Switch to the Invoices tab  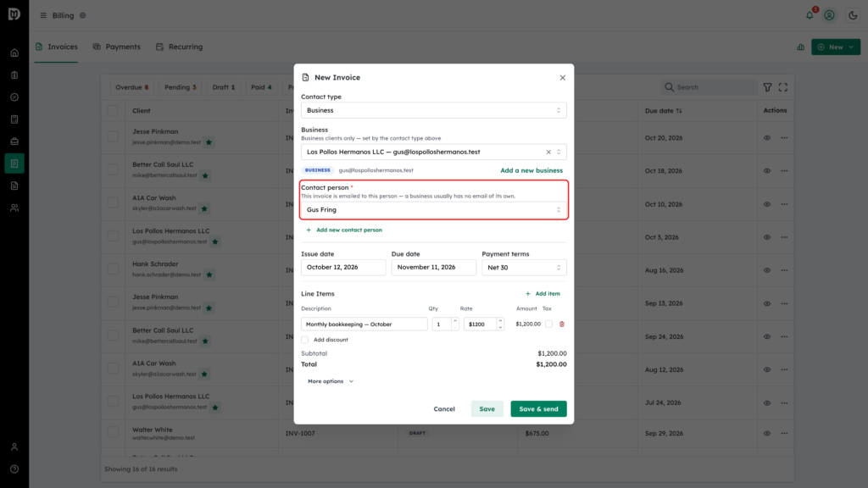coord(57,47)
